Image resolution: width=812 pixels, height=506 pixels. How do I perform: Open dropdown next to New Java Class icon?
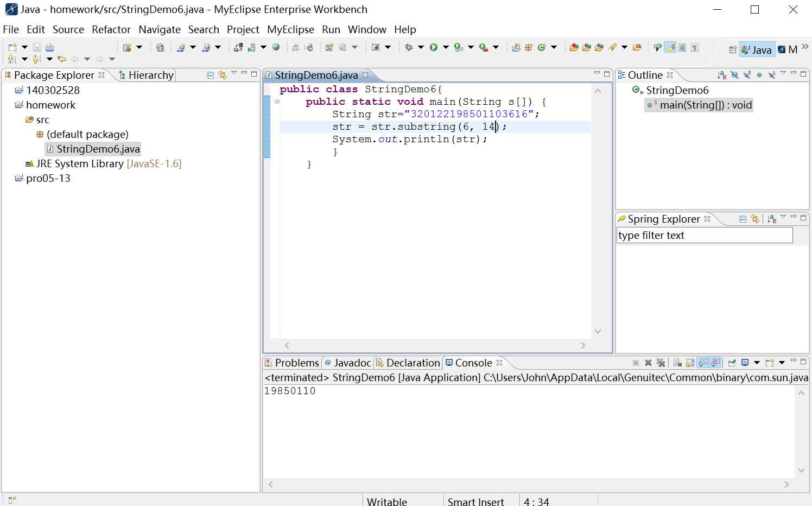[x=554, y=47]
